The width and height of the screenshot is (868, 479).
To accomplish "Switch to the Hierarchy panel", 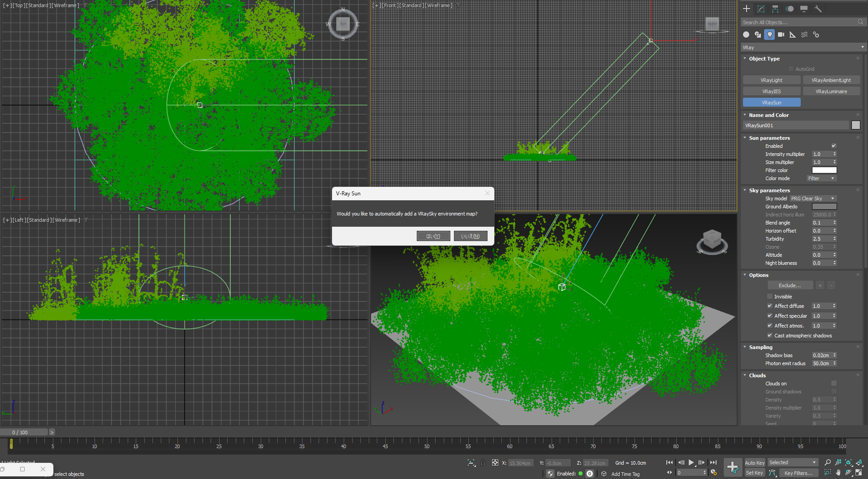I will pos(775,9).
